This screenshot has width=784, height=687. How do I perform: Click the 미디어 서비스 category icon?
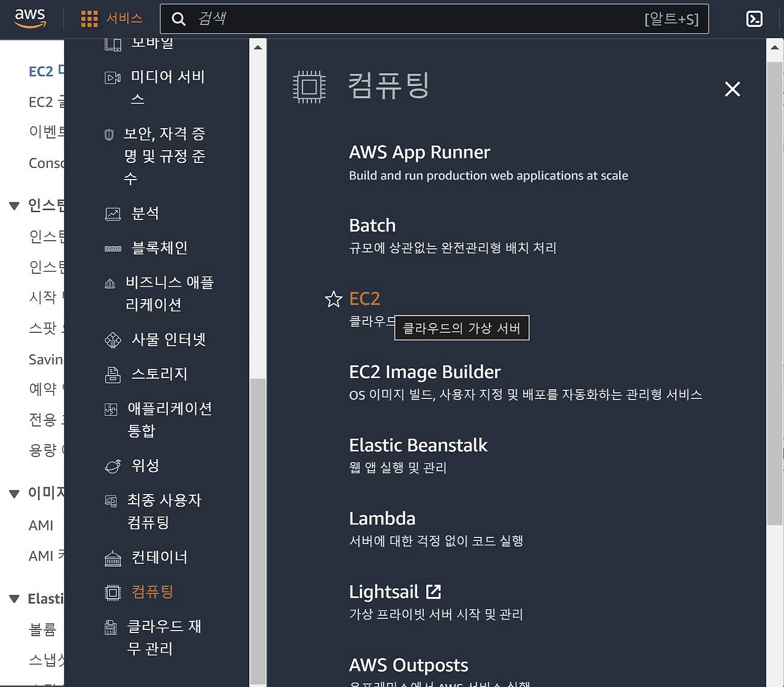(x=113, y=77)
